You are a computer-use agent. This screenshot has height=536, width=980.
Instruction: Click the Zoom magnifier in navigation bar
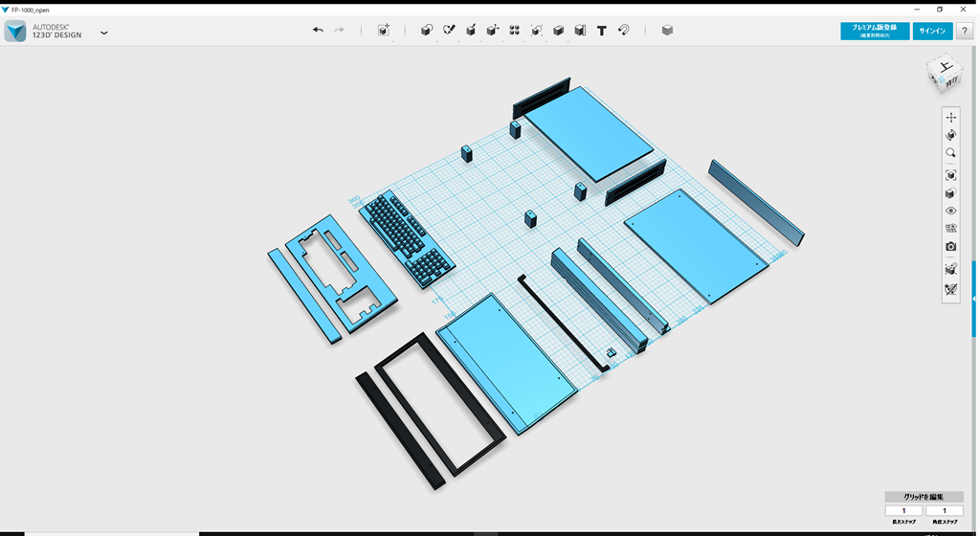[950, 153]
